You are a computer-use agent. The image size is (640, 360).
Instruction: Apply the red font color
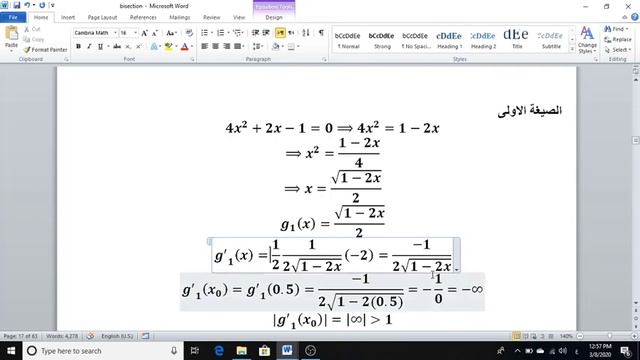point(184,47)
